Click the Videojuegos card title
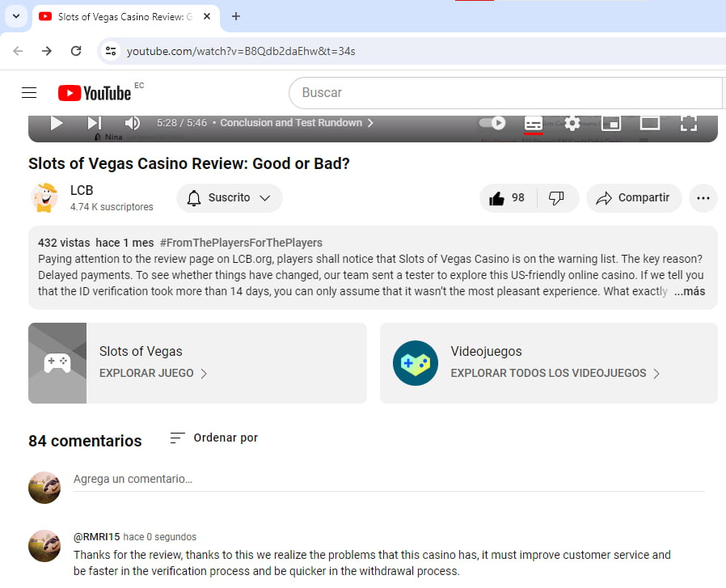The width and height of the screenshot is (726, 588). click(486, 351)
